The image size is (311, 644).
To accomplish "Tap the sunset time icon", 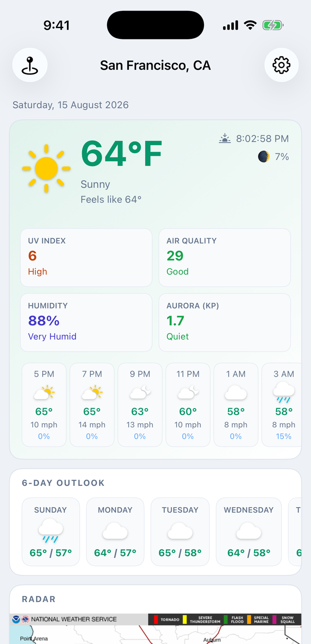I will (x=225, y=139).
